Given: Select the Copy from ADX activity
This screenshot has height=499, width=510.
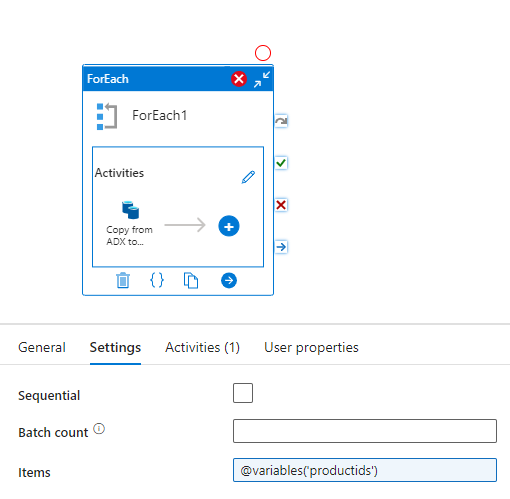Looking at the screenshot, I should pos(130,223).
